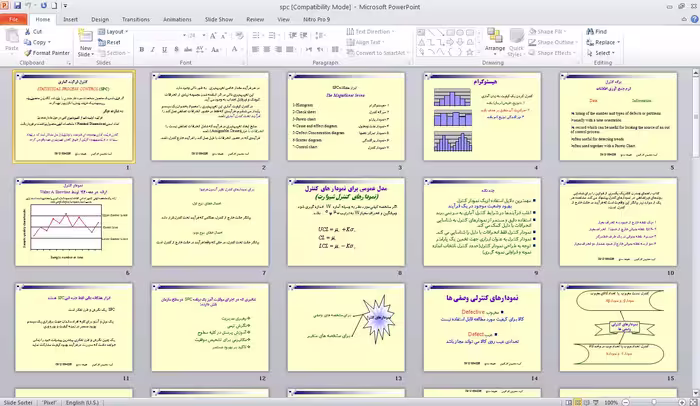Screen dimensions: 700x406
Task: Click the New blank document icon in quick access toolbar
Action: pyautogui.click(x=54, y=6)
